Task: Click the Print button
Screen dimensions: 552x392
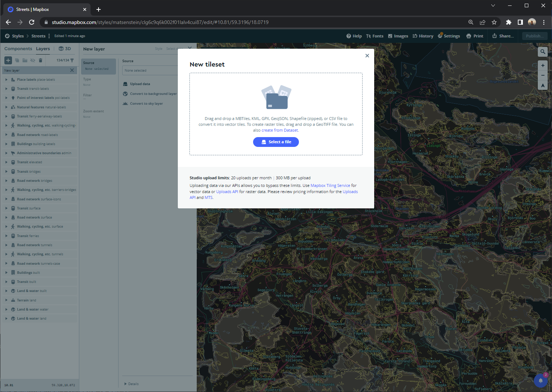Action: pos(475,36)
